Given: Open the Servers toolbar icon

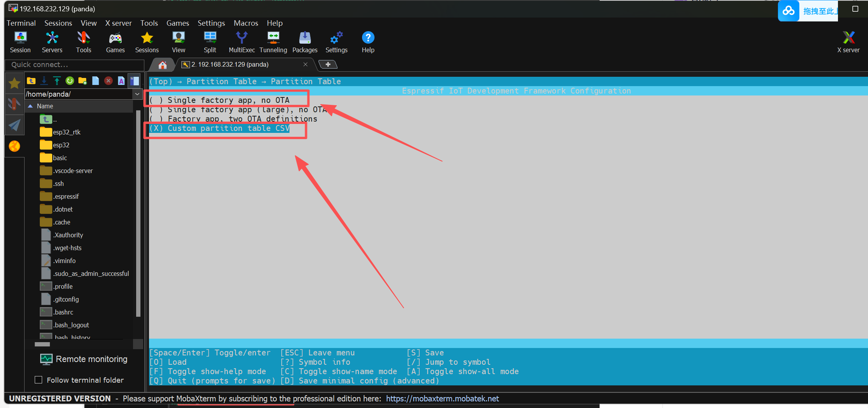Looking at the screenshot, I should pos(52,42).
